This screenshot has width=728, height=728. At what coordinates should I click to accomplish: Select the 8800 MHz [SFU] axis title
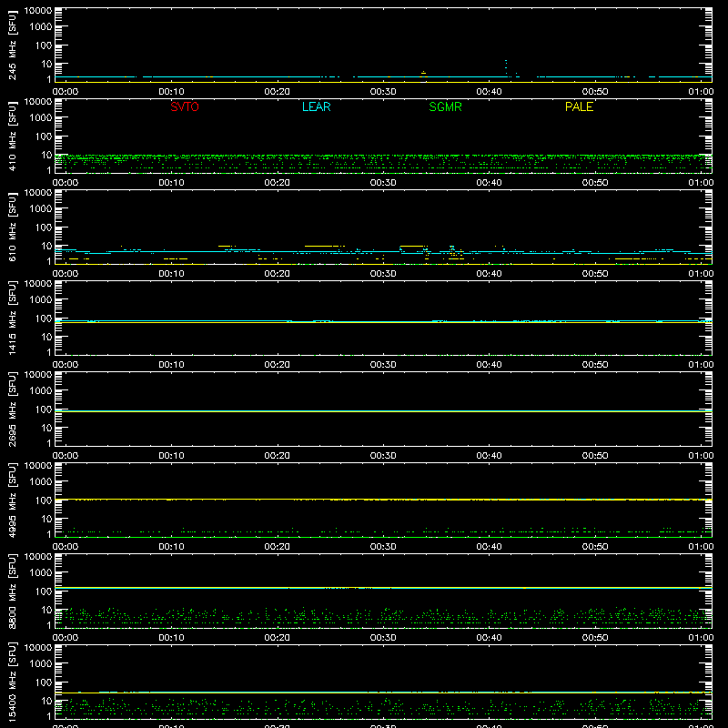tap(12, 591)
